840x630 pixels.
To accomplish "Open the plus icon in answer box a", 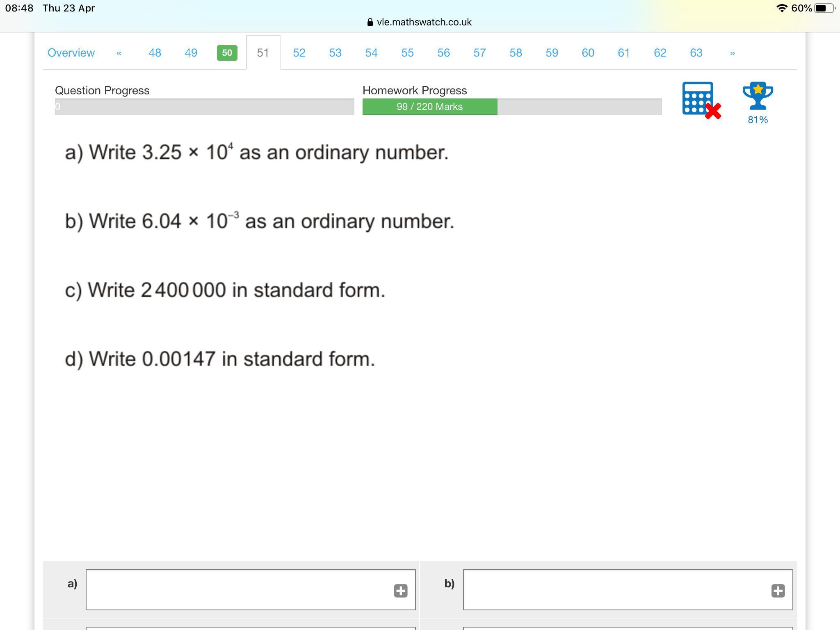I will pos(401,591).
